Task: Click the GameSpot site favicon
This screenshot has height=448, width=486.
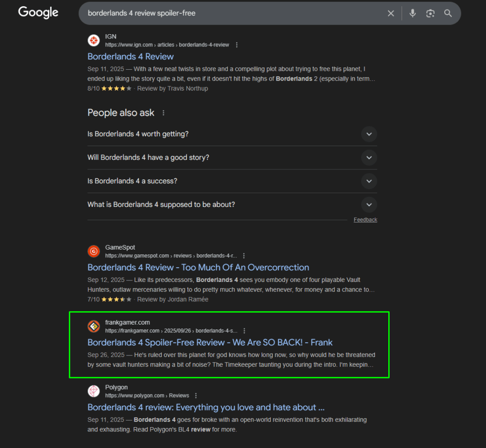Action: click(94, 251)
